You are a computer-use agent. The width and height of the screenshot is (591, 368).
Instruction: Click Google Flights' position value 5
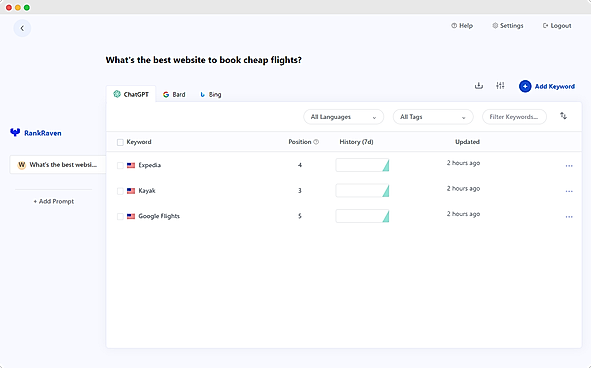[300, 216]
